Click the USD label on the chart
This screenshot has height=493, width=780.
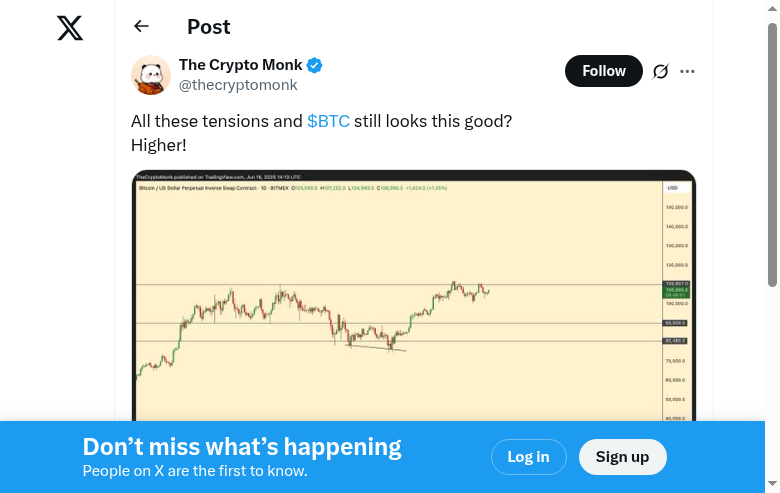coord(672,188)
